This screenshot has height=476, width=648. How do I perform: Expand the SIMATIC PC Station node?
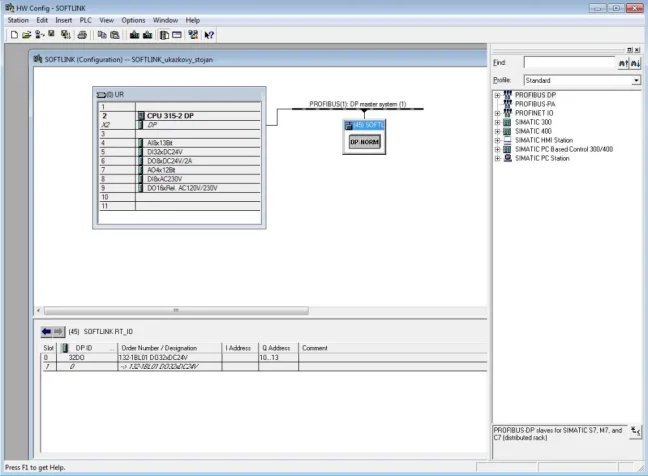coord(498,158)
